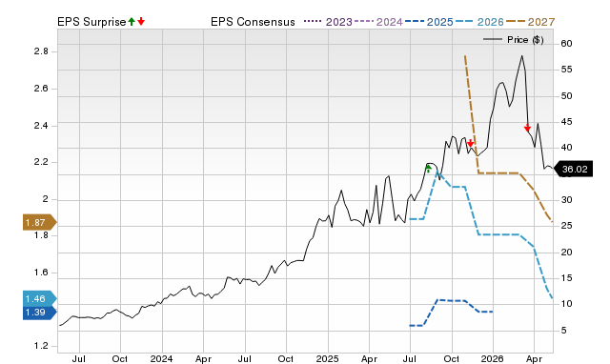Screen dimensions: 610x364
Task: Click the 1.46 light blue value tag
Action: [x=39, y=298]
